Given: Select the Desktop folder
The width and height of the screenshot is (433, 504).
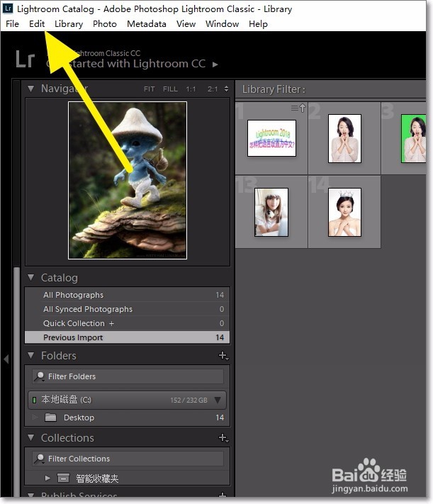Looking at the screenshot, I should click(128, 418).
